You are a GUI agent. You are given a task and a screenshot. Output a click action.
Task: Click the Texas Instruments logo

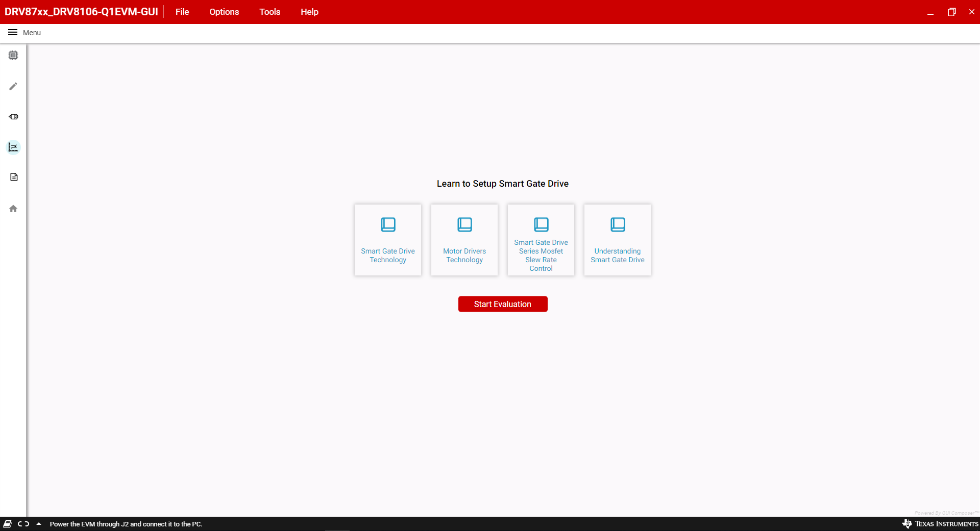coord(940,524)
